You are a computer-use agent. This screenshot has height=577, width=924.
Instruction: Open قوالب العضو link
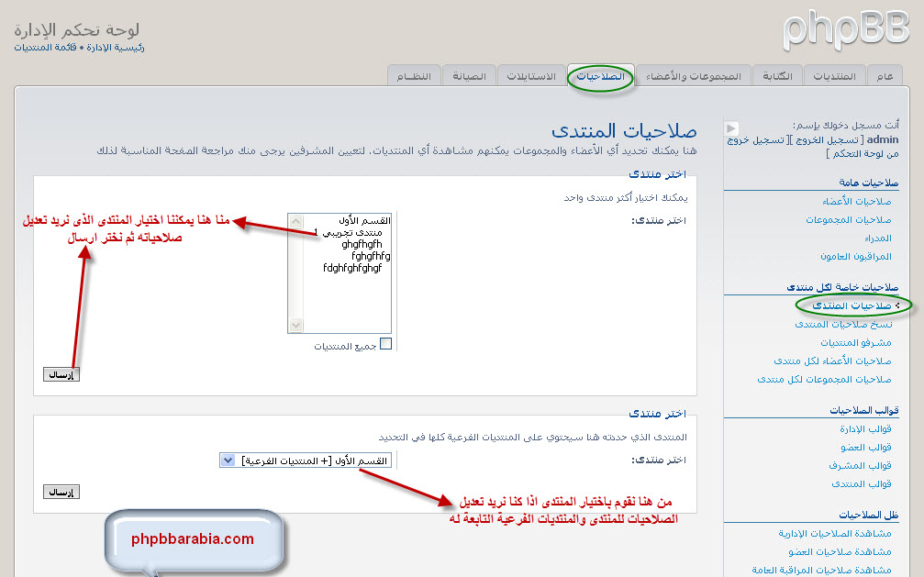(865, 447)
